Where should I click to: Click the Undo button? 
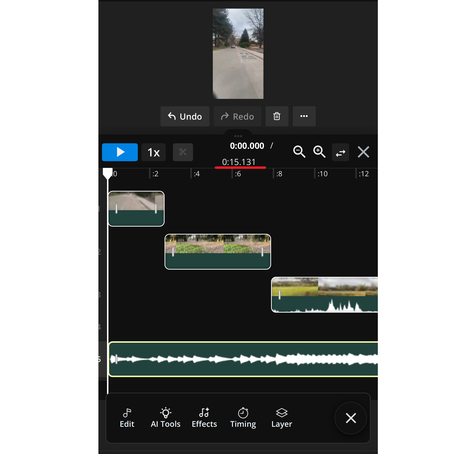point(185,116)
